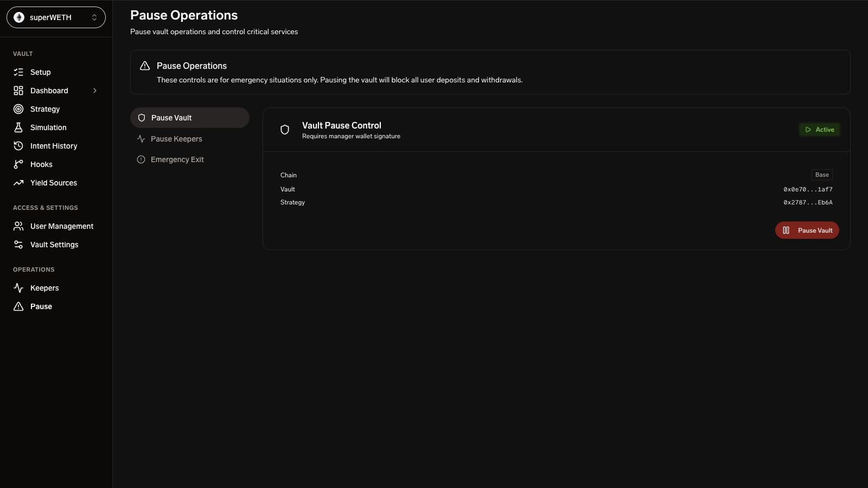Image resolution: width=868 pixels, height=488 pixels.
Task: Click the red Pause Vault button
Action: click(x=807, y=230)
